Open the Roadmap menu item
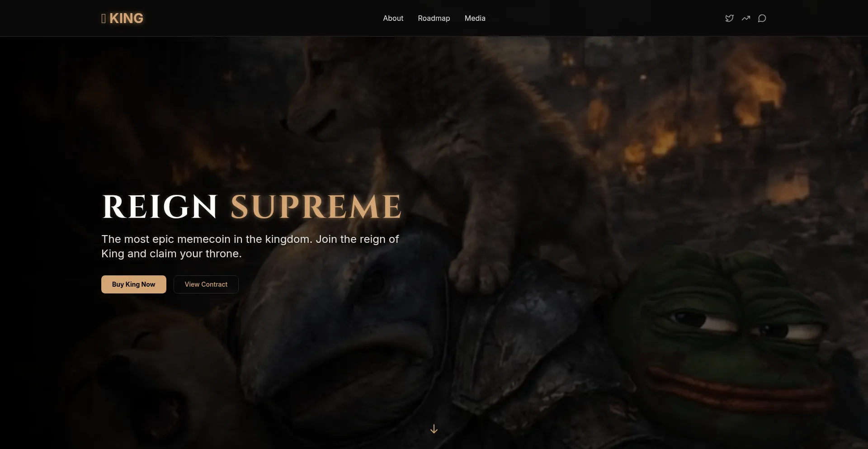This screenshot has height=449, width=868. 434,19
